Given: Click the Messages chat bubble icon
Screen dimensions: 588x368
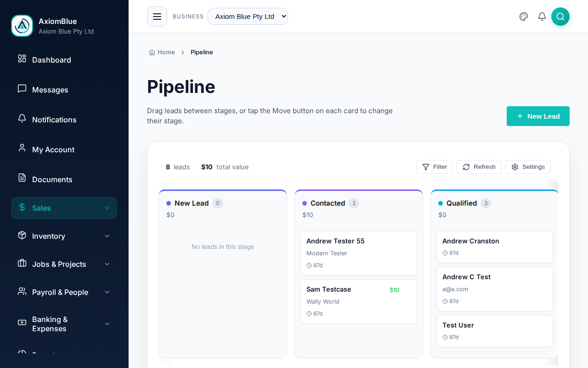Looking at the screenshot, I should [22, 88].
